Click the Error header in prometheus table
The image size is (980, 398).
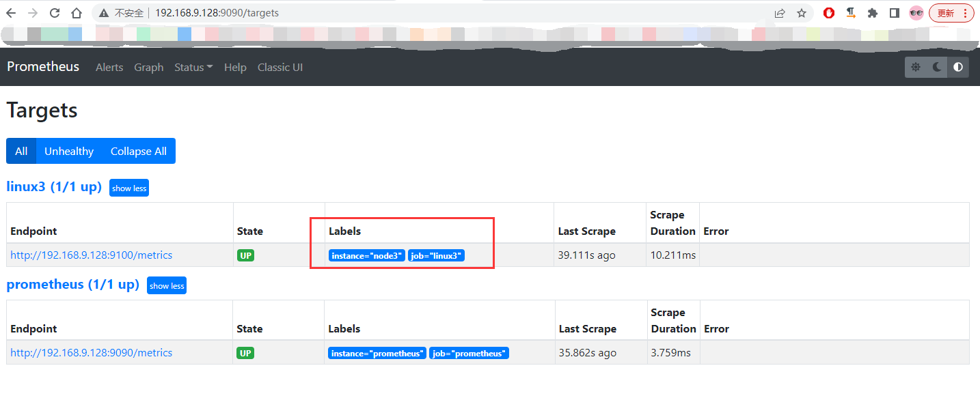click(x=717, y=329)
